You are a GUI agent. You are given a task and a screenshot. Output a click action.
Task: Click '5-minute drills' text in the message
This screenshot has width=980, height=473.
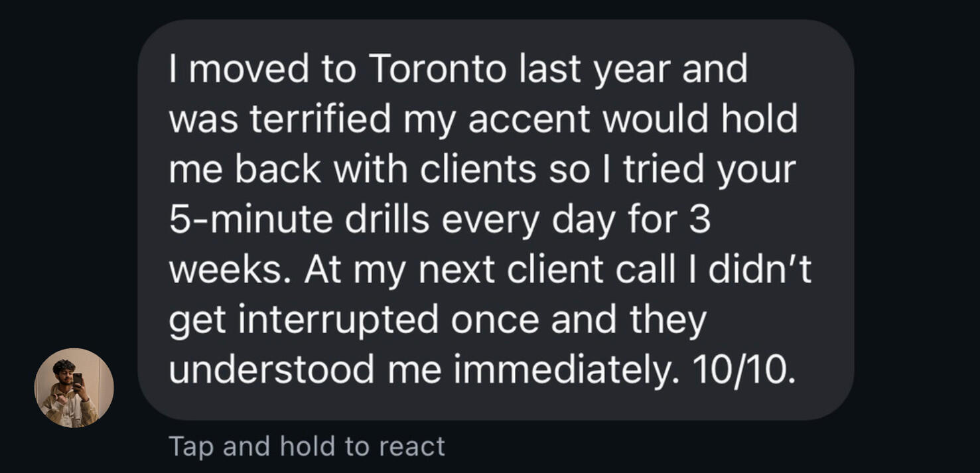tap(299, 220)
